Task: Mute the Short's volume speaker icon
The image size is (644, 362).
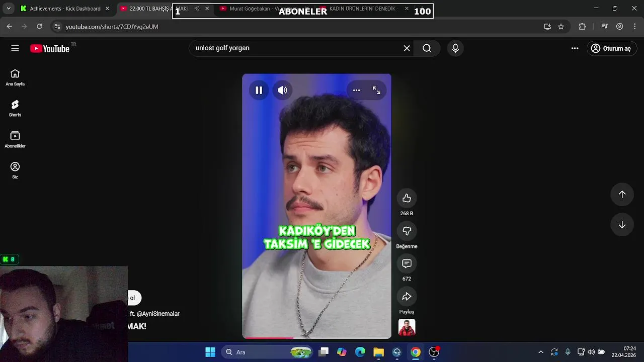Action: (283, 90)
